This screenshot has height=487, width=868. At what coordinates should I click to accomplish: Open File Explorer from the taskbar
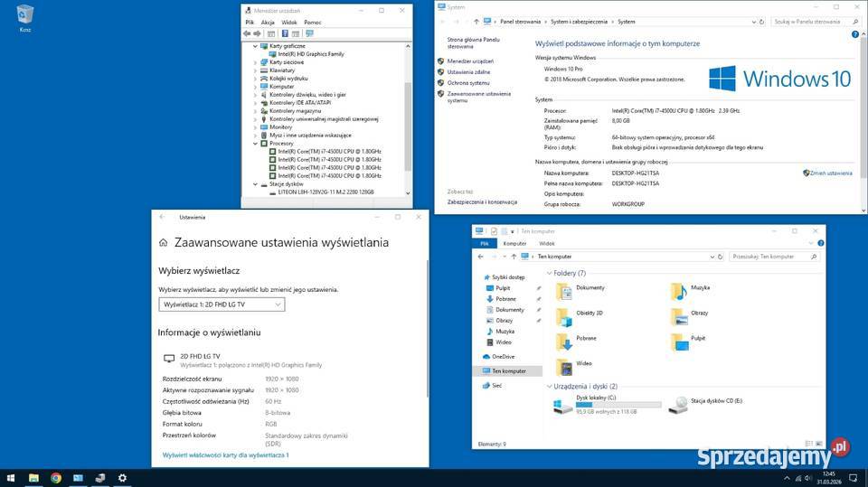[x=33, y=478]
